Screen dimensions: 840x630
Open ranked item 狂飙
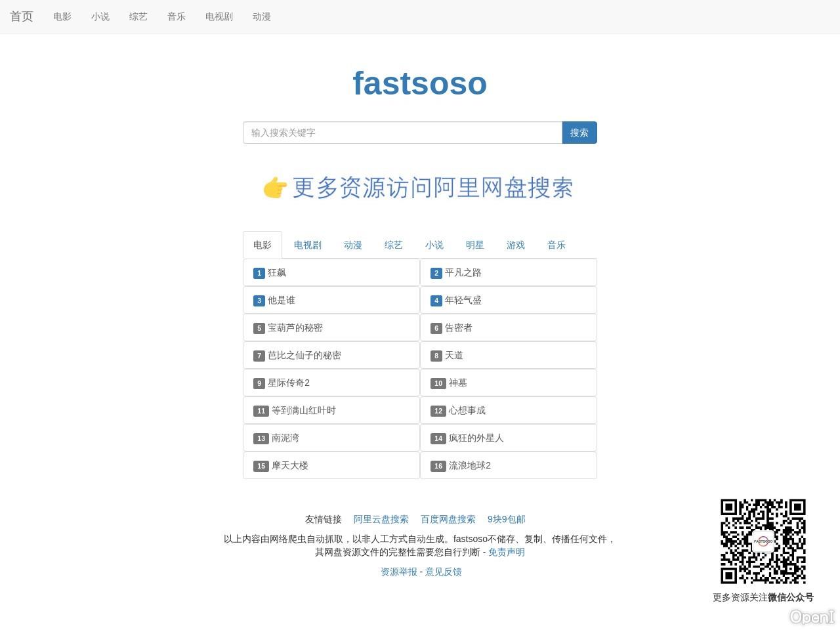click(x=277, y=272)
